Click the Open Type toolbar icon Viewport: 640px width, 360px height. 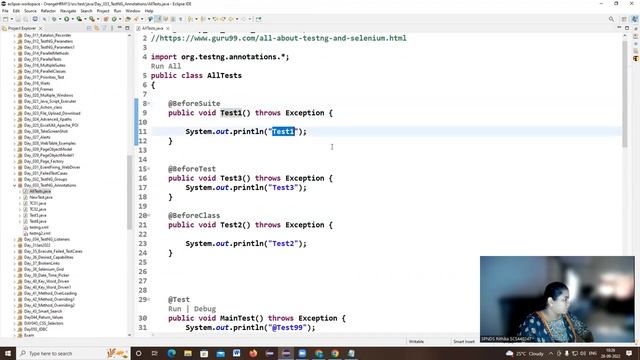[128, 19]
